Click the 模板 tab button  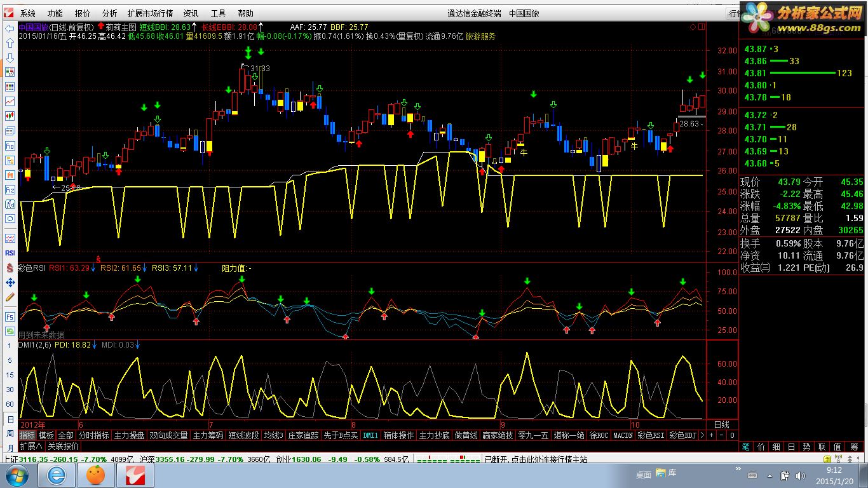[x=46, y=436]
